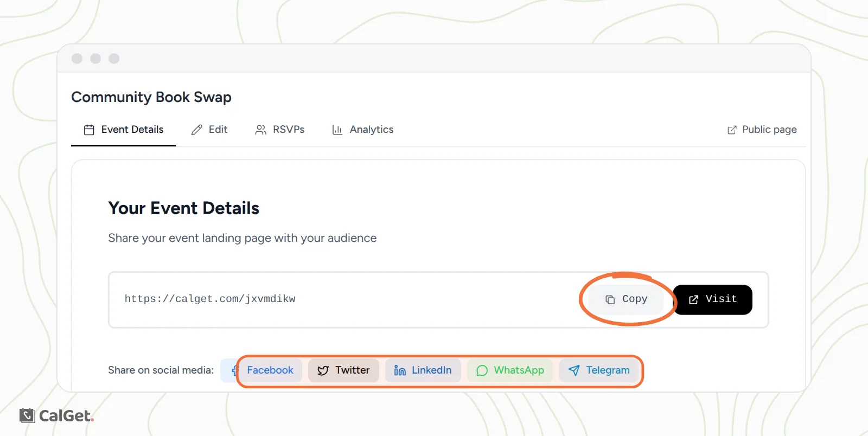Copy the event landing page URL

pos(627,299)
